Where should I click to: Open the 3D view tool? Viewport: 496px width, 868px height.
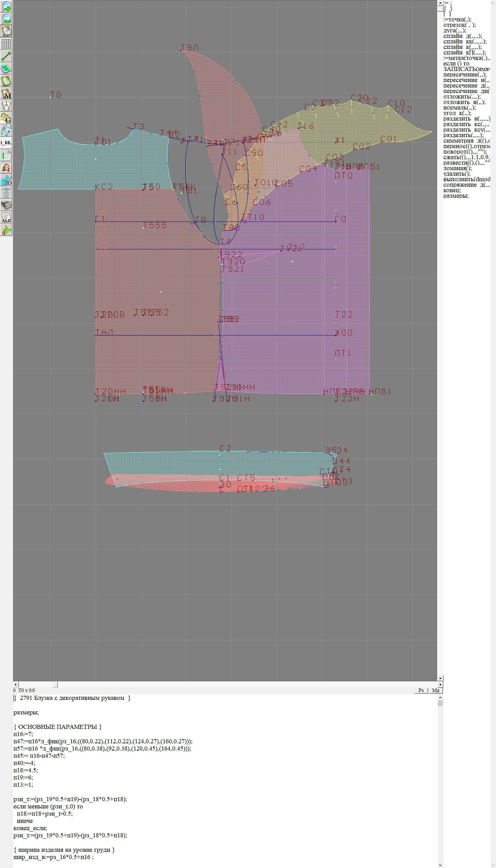(6, 180)
